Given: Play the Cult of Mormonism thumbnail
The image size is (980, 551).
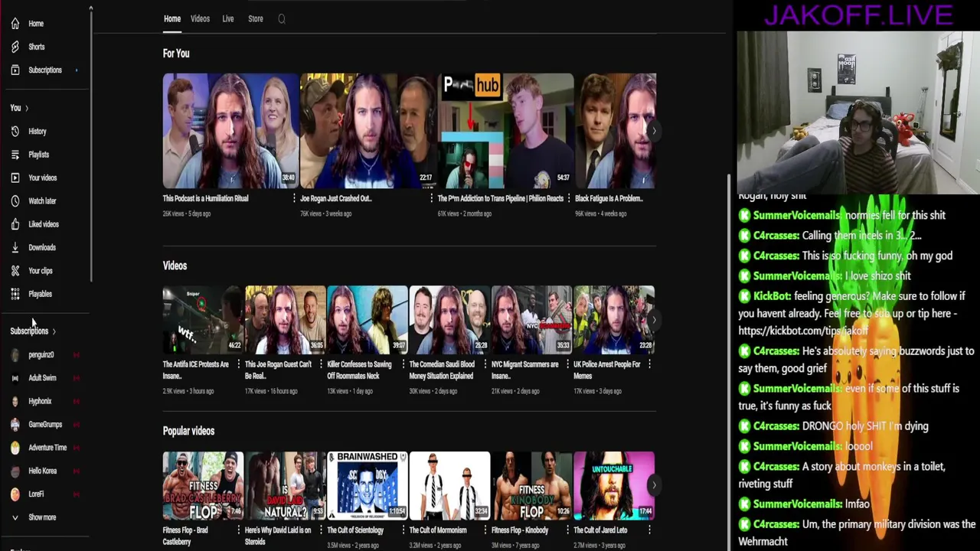Looking at the screenshot, I should (x=449, y=486).
